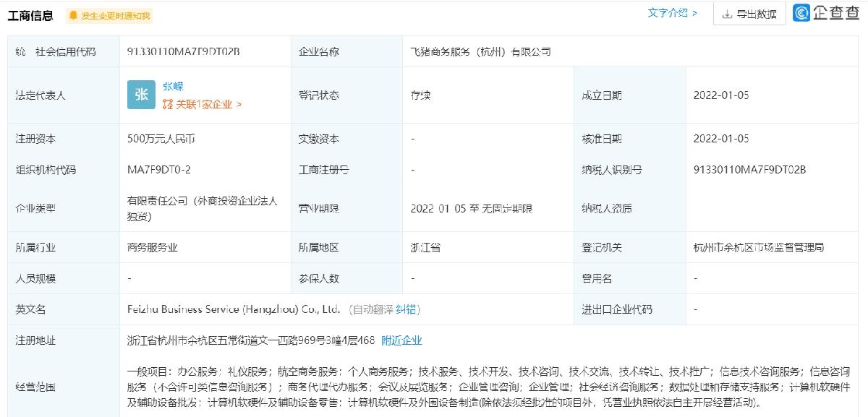
Task: Click the 企查查 logo
Action: (826, 13)
